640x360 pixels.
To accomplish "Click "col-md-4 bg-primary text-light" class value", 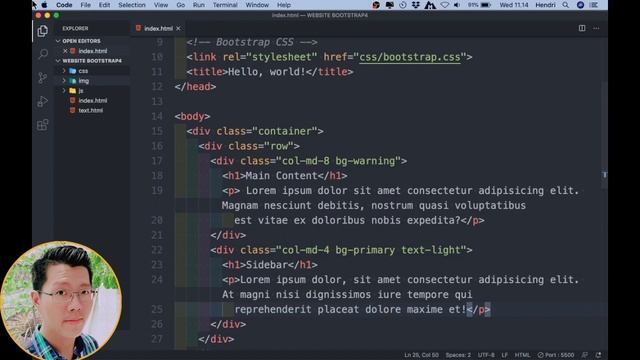I will click(x=371, y=250).
